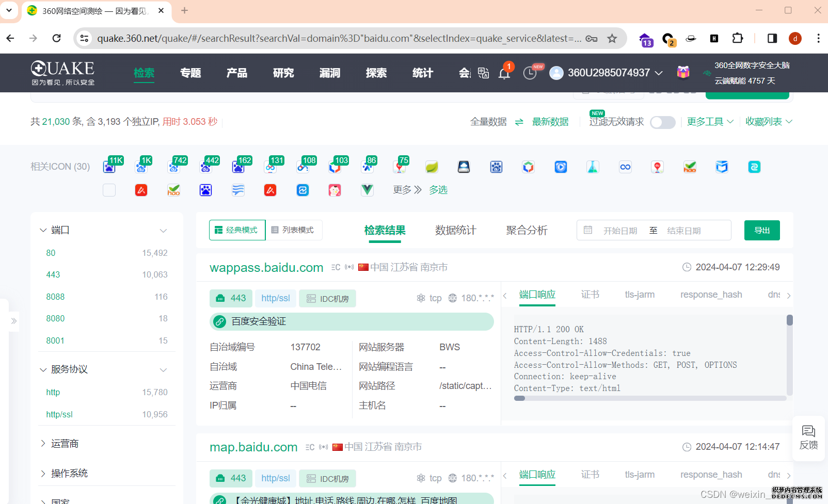The height and width of the screenshot is (504, 828).
Task: Open the history clock icon
Action: point(530,73)
